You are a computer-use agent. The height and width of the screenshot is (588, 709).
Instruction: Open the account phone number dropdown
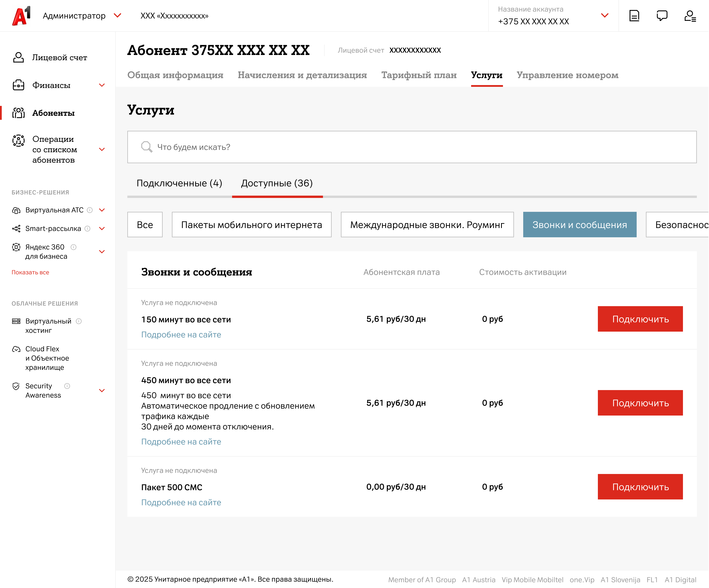click(604, 15)
